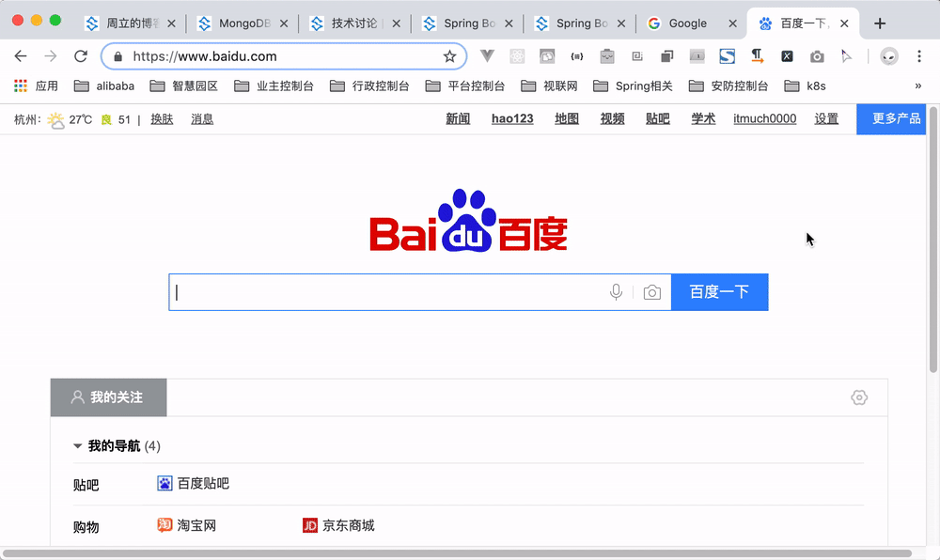
Task: Reload the page with the refresh icon
Action: click(x=81, y=56)
